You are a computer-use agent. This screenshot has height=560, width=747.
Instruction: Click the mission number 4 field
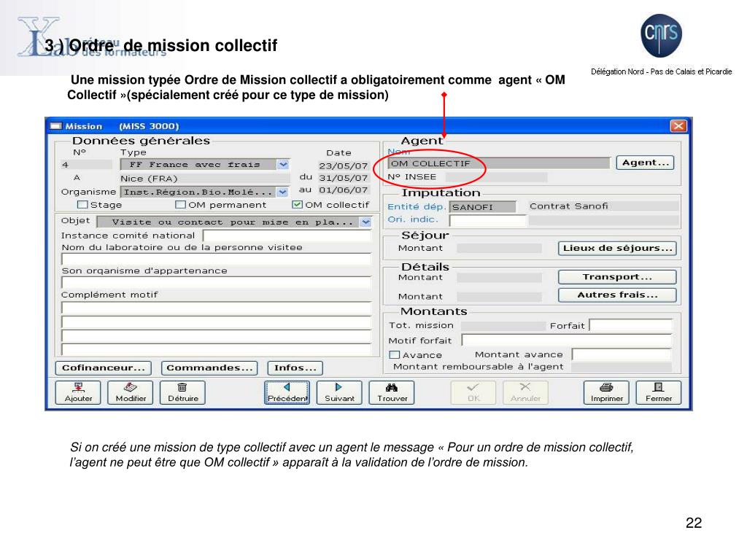pyautogui.click(x=86, y=165)
